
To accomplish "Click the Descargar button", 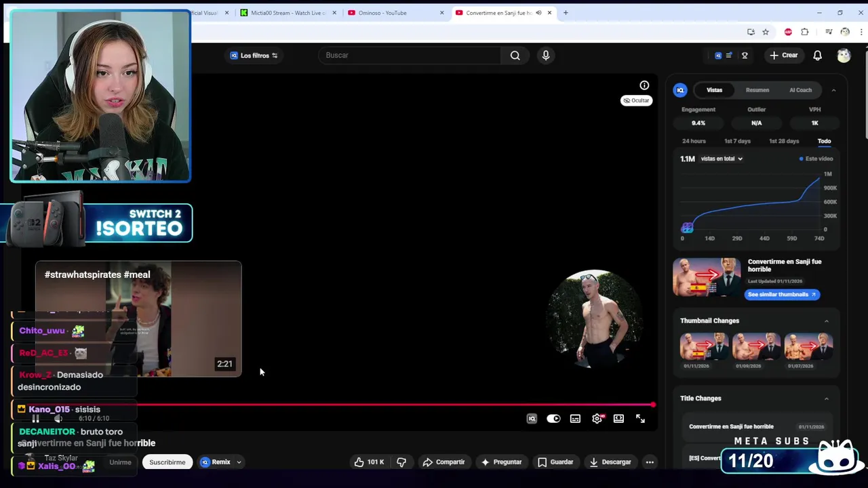I will tap(610, 462).
